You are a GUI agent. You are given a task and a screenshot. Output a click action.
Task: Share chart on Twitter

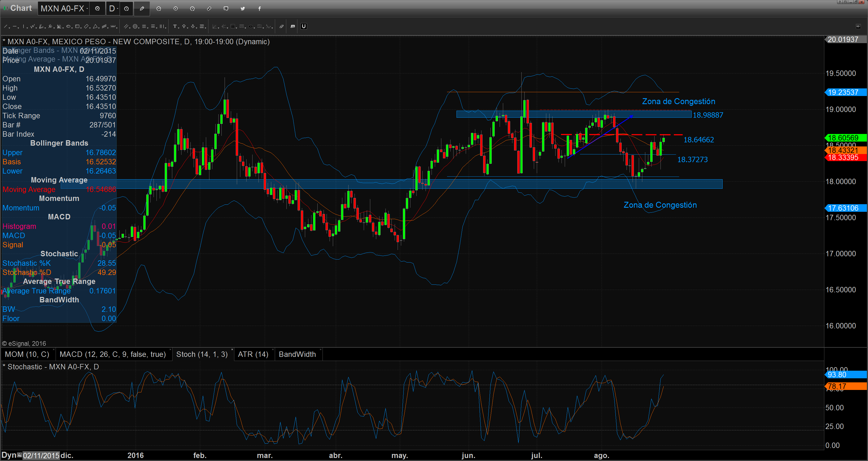tap(242, 8)
